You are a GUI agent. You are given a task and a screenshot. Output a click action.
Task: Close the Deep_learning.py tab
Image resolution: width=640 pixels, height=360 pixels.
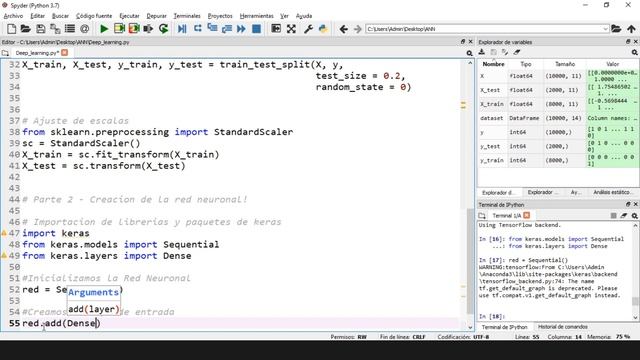pyautogui.click(x=64, y=53)
